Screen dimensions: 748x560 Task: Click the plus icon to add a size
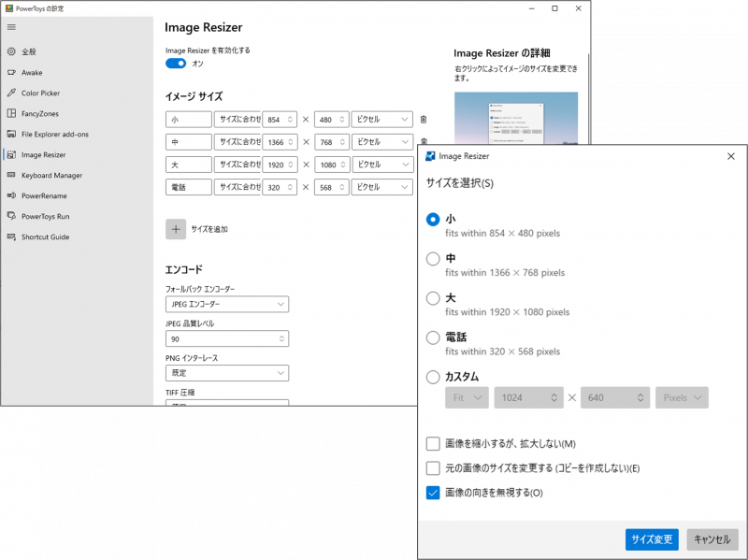click(x=176, y=229)
